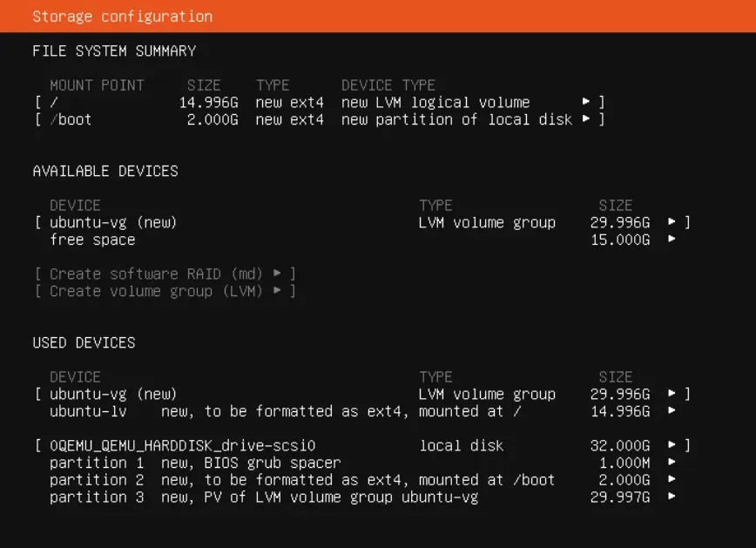This screenshot has height=548, width=756.
Task: Click arrow beside ubuntu-lv 14.996G row
Action: pyautogui.click(x=672, y=411)
